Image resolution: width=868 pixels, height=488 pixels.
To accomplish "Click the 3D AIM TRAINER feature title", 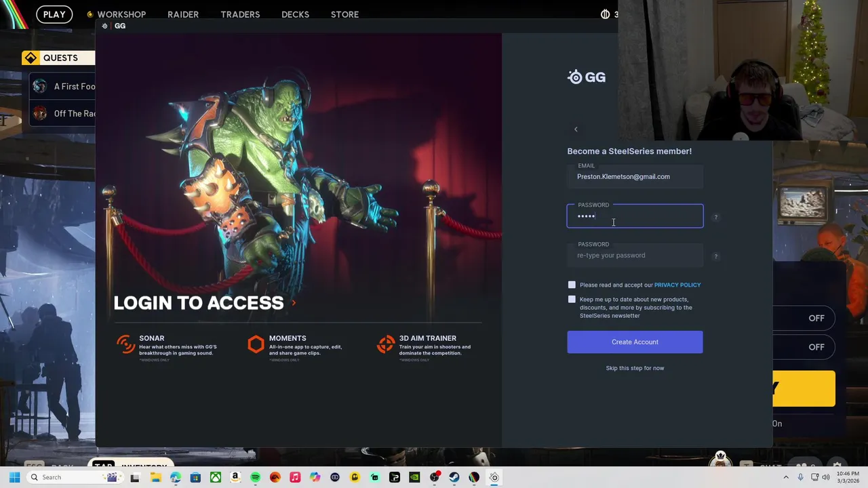I will click(x=428, y=338).
